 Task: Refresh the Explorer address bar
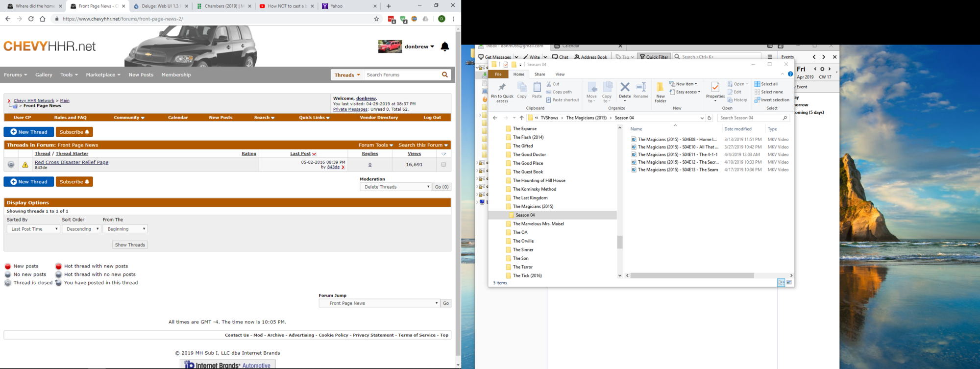click(709, 118)
